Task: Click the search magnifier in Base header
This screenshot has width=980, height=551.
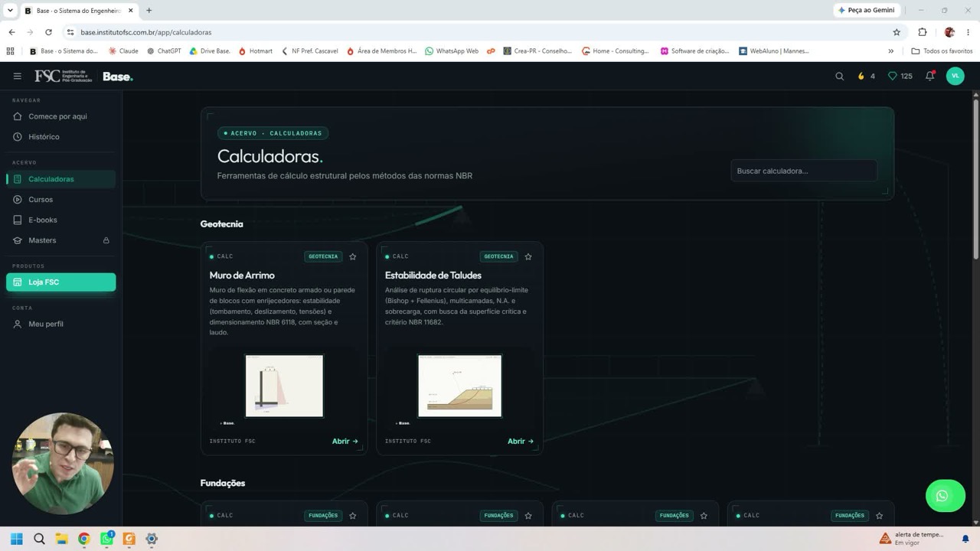Action: click(x=839, y=77)
